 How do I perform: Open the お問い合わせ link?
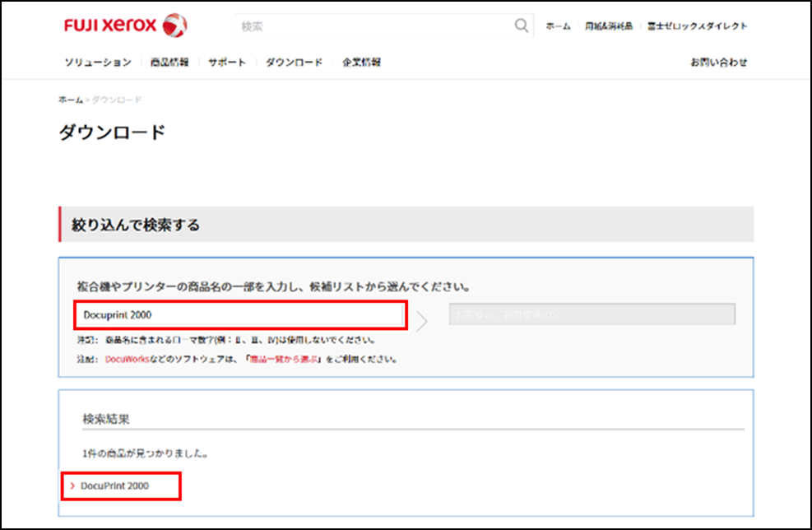[x=719, y=63]
